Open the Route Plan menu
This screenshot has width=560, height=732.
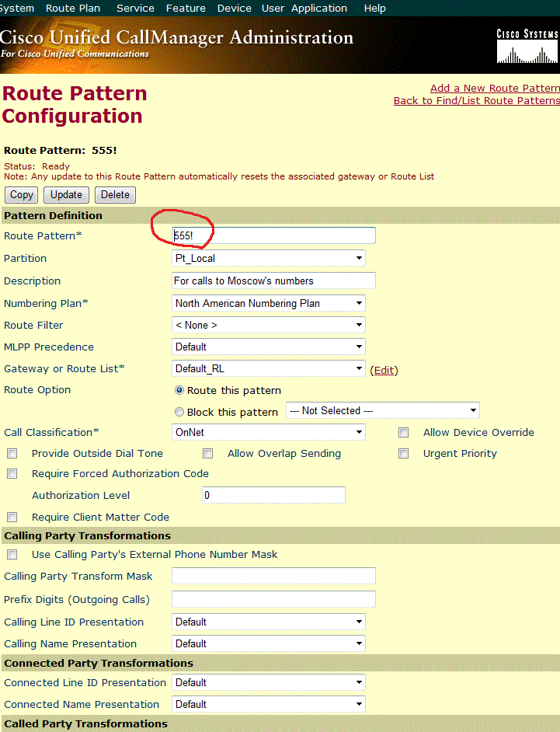coord(73,9)
